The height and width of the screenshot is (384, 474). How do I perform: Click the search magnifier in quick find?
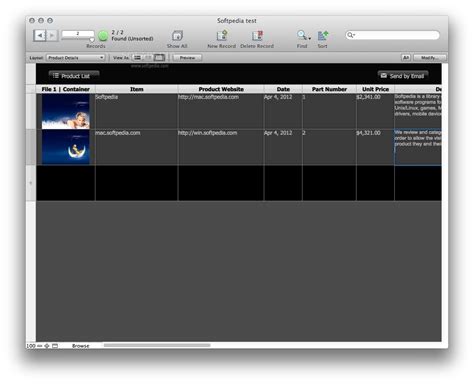pos(350,35)
